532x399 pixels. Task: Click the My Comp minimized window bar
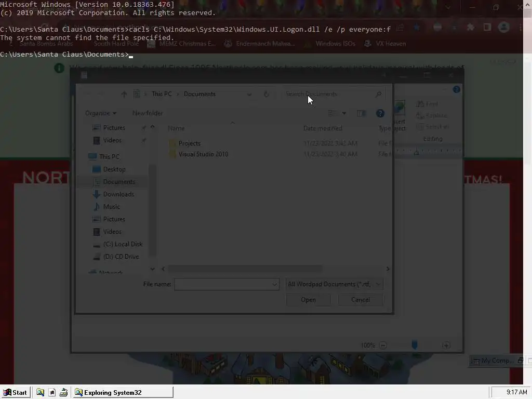[x=496, y=361]
